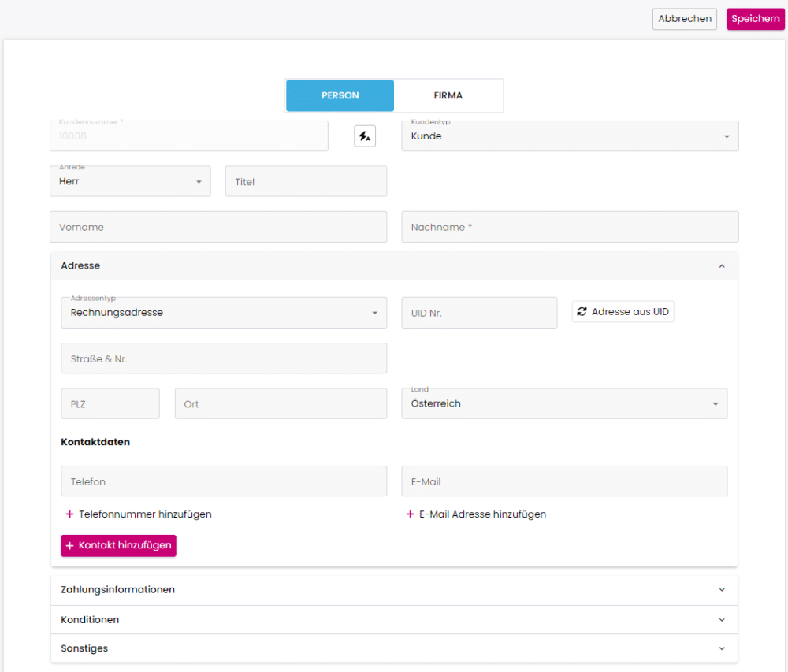
Task: Open the Anrede dropdown
Action: [130, 181]
